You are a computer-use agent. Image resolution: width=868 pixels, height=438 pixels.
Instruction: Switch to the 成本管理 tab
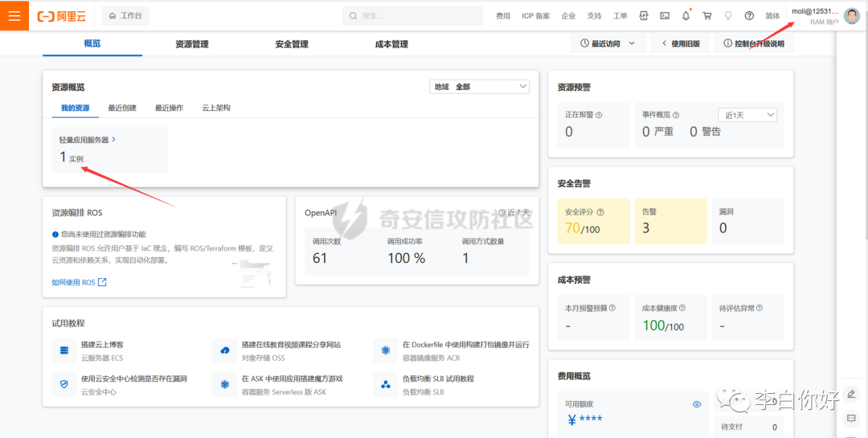click(391, 44)
